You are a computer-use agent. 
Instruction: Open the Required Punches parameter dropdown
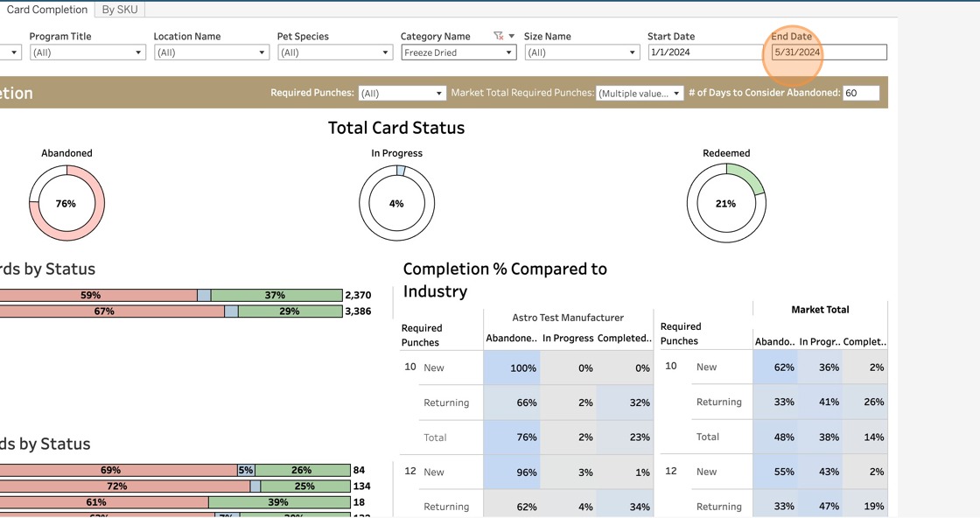pos(402,94)
